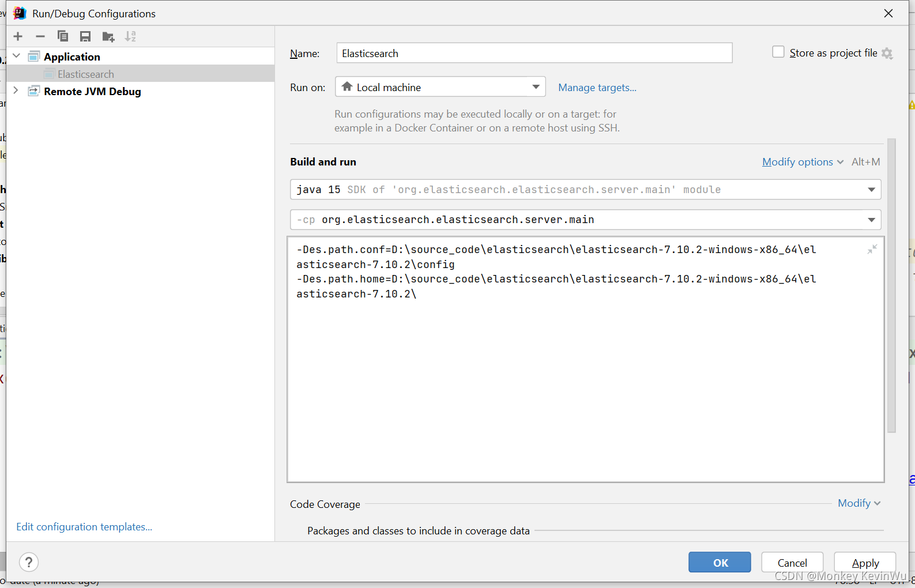Screen dimensions: 915x588
Task: Click into the Name input field
Action: [534, 53]
